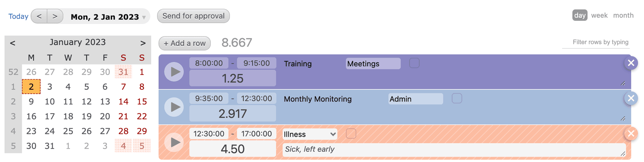Viewport: 644px width, 162px height.
Task: Tick the checkbox on the Training row
Action: pyautogui.click(x=414, y=63)
